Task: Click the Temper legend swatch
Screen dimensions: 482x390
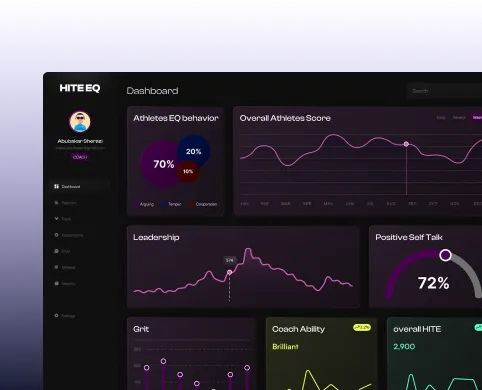Action: pos(164,204)
